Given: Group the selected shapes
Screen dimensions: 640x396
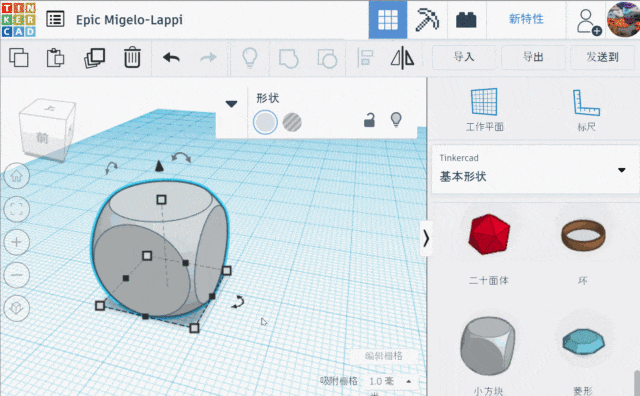Looking at the screenshot, I should coord(289,58).
